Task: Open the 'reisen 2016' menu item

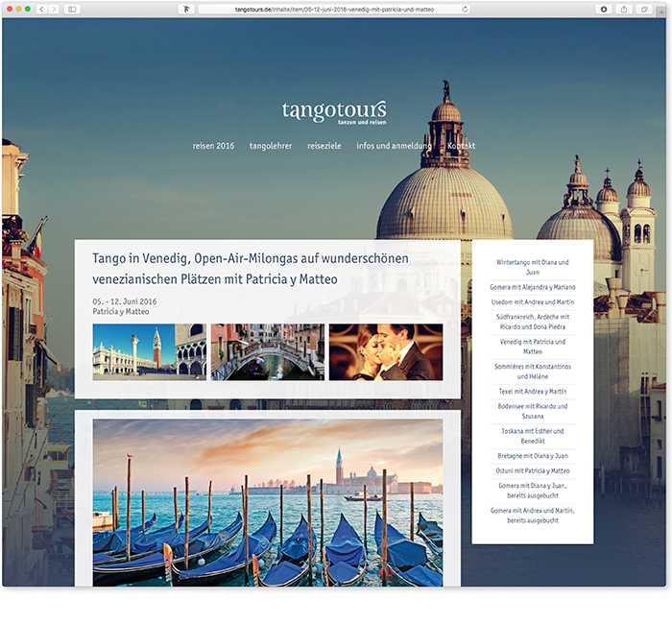Action: pos(213,146)
